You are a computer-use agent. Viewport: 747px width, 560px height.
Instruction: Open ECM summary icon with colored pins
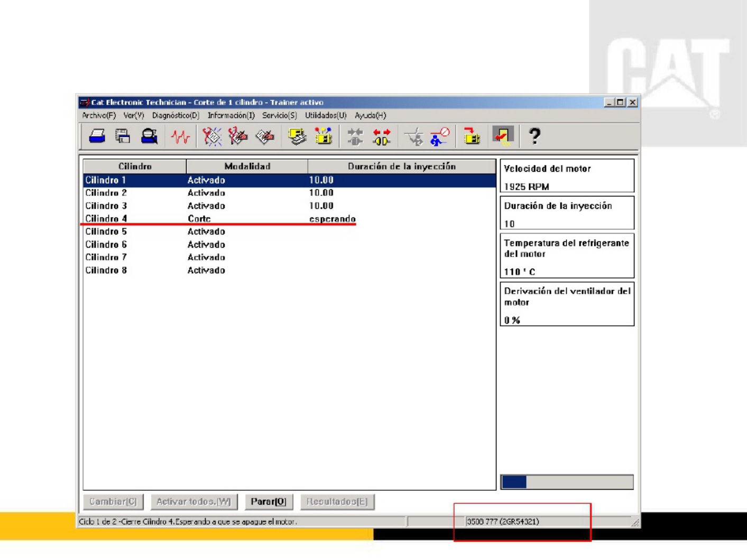tap(323, 137)
